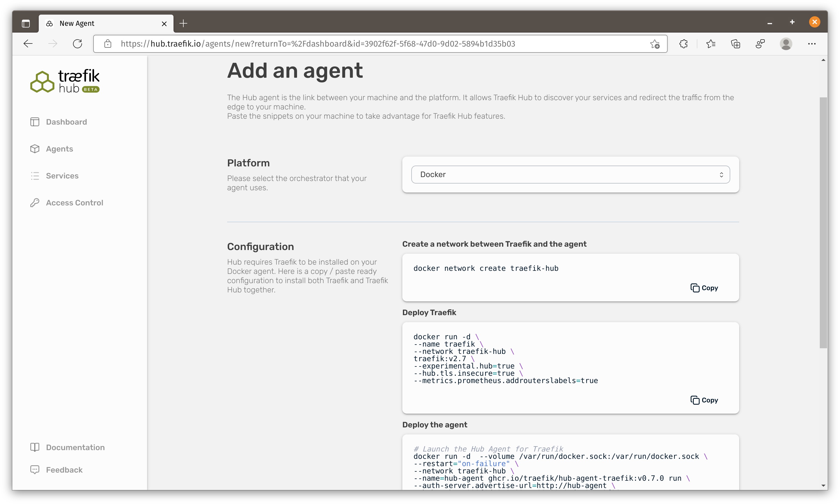Go back to previous page
This screenshot has height=504, width=840.
(28, 44)
